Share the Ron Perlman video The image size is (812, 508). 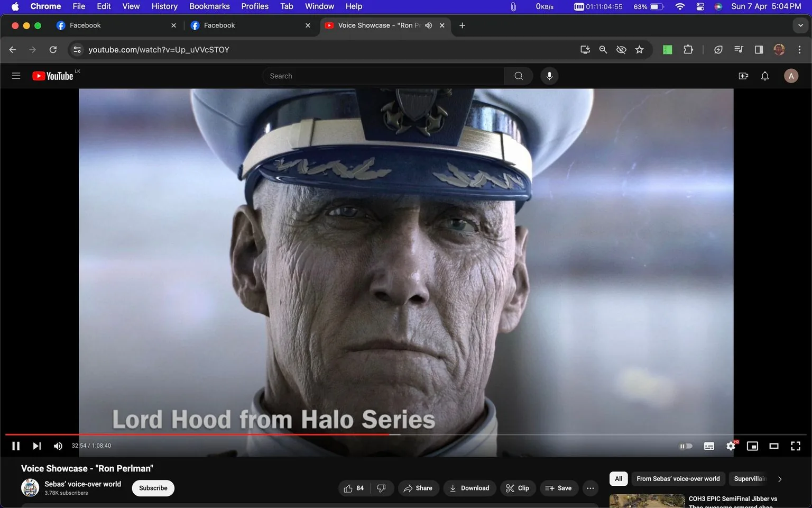click(418, 488)
